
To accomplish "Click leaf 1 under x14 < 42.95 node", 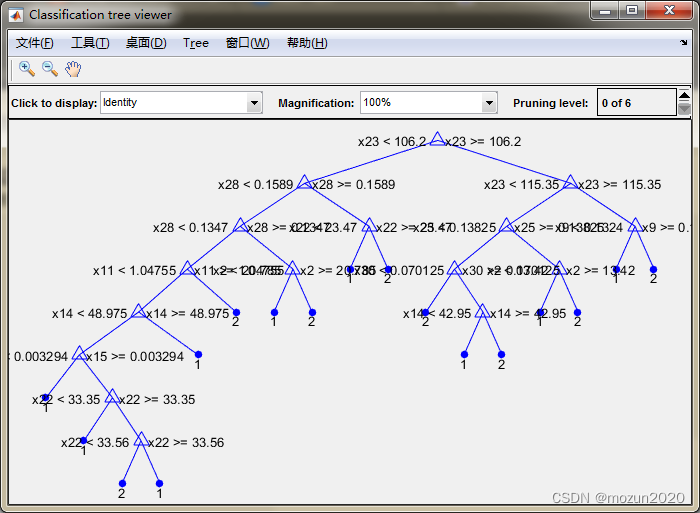I will pos(464,355).
